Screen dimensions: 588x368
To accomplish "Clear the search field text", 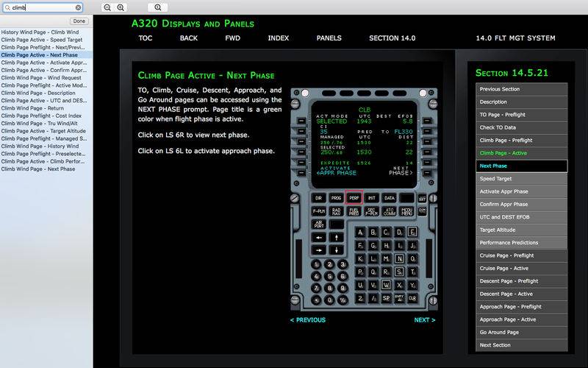I will coord(78,7).
